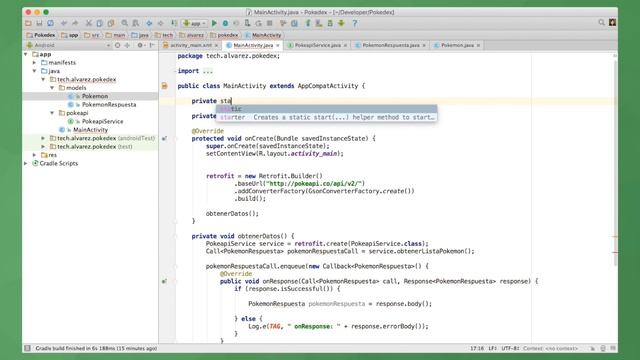This screenshot has height=360, width=640.
Task: Collapse the models package
Action: (x=52, y=88)
